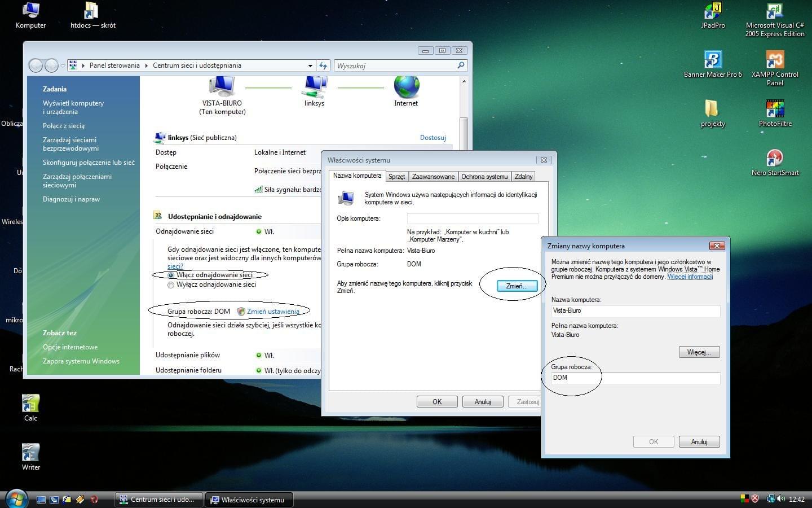Click the refresh button beside the address bar
812x508 pixels.
coord(323,65)
